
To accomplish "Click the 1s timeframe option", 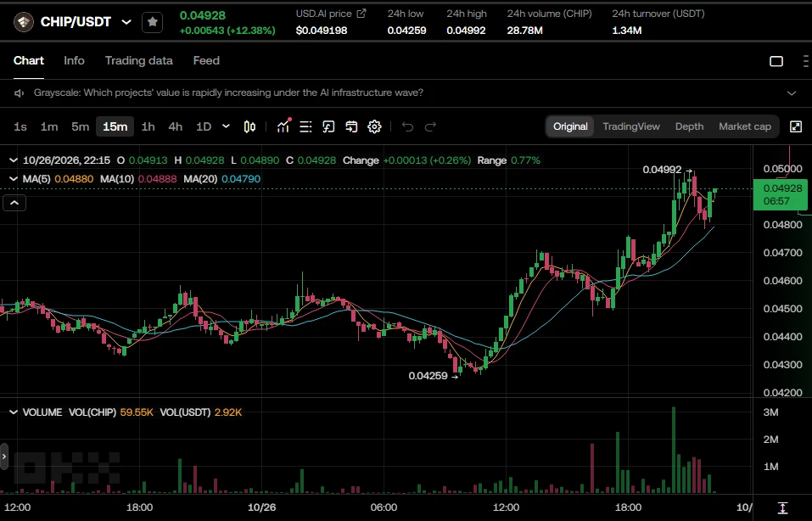I will click(20, 126).
